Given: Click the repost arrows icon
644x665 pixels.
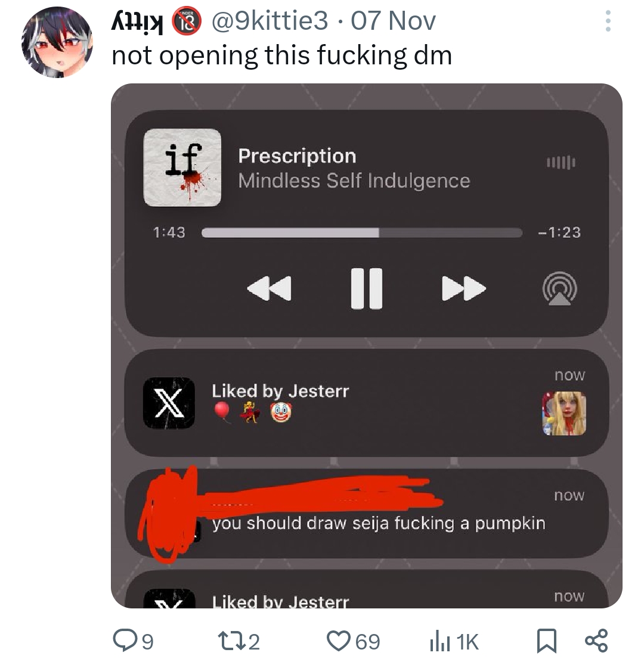Looking at the screenshot, I should [x=231, y=641].
